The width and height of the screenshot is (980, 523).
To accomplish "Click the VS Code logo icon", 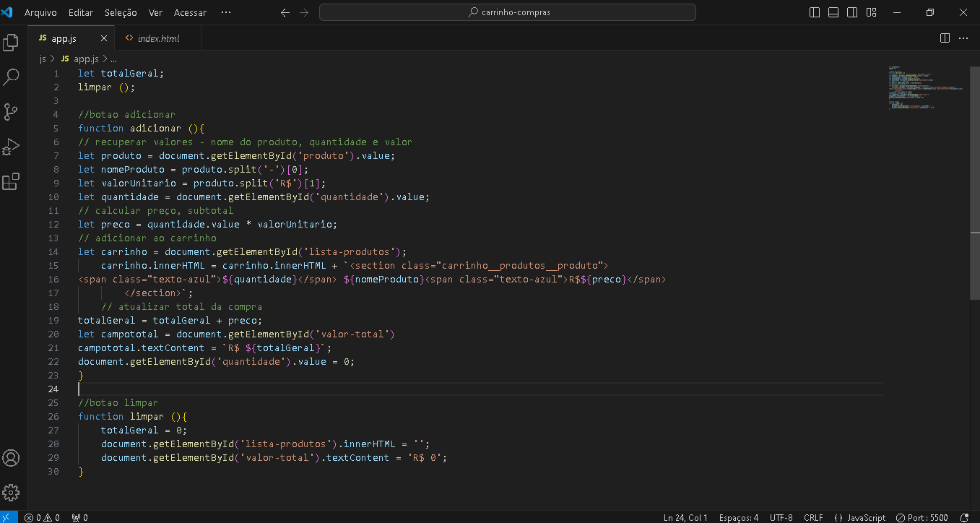I will coord(8,12).
